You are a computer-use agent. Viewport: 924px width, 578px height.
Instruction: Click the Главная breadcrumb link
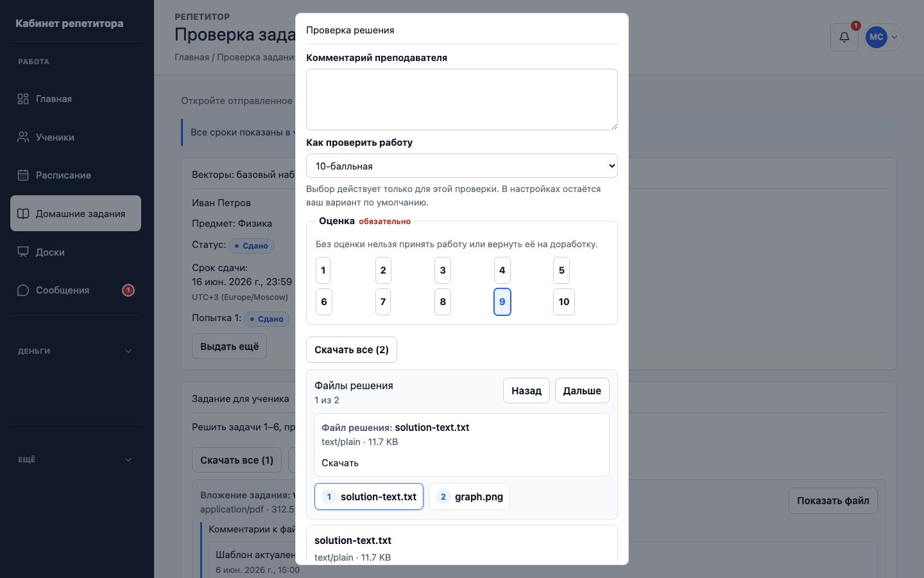pos(192,57)
